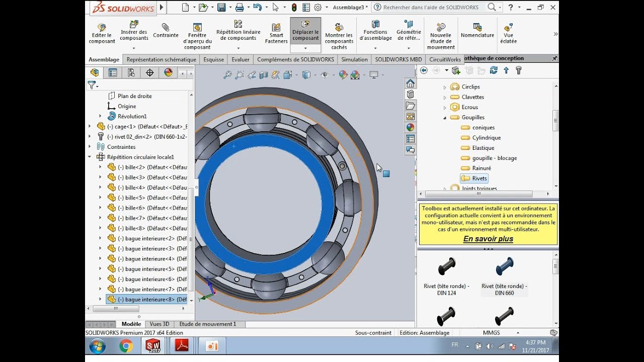Image resolution: width=644 pixels, height=362 pixels.
Task: Activate Déplacer le composant tool
Action: (305, 31)
